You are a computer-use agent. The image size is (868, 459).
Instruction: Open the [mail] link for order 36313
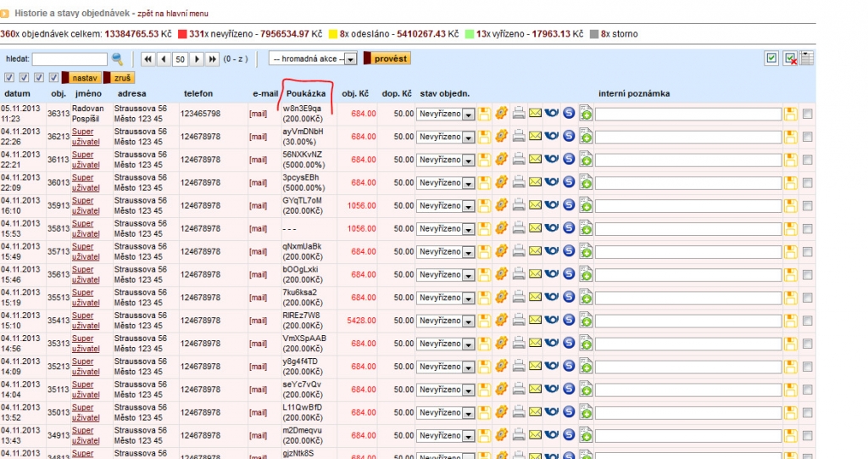258,114
